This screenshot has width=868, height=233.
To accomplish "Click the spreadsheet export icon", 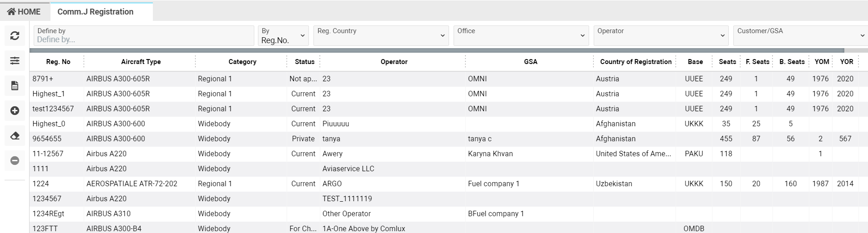I will (15, 86).
